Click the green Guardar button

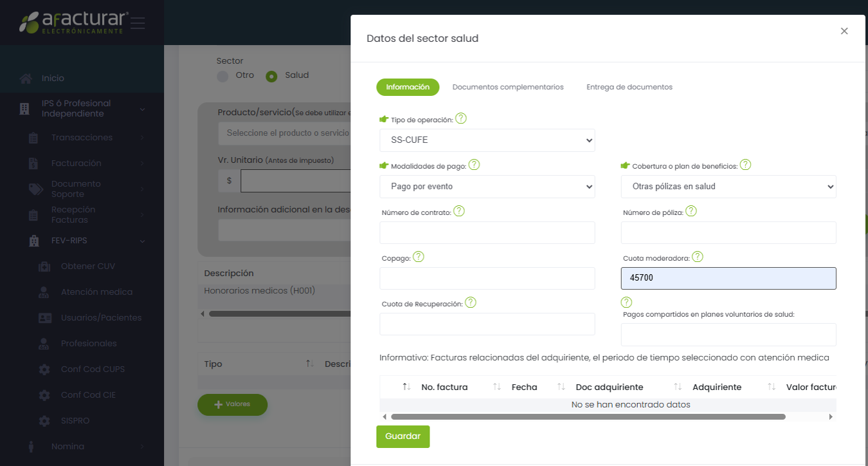[x=403, y=436]
